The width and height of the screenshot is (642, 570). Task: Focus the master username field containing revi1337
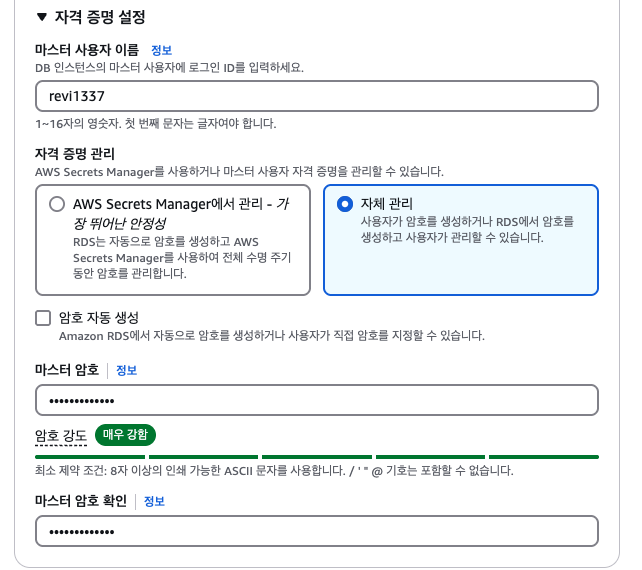[x=317, y=96]
